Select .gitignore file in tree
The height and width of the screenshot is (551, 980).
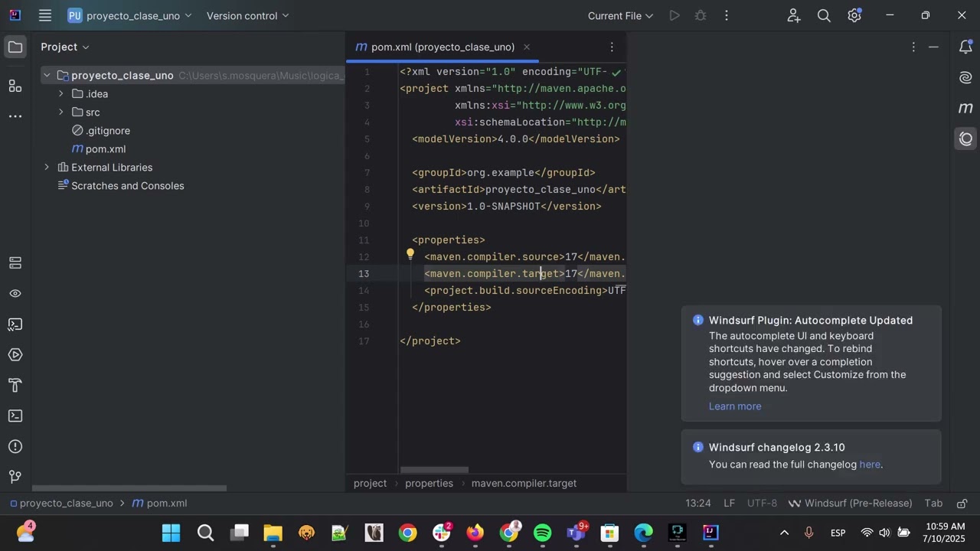tap(100, 130)
